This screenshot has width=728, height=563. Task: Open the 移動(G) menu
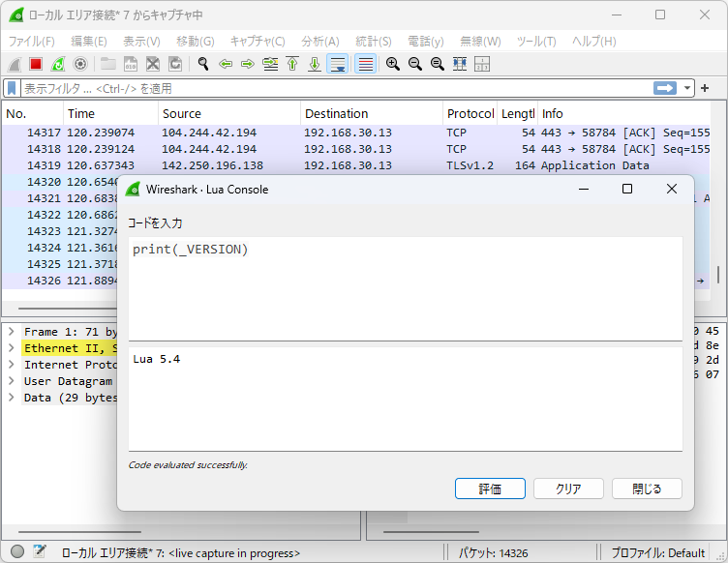tap(196, 42)
